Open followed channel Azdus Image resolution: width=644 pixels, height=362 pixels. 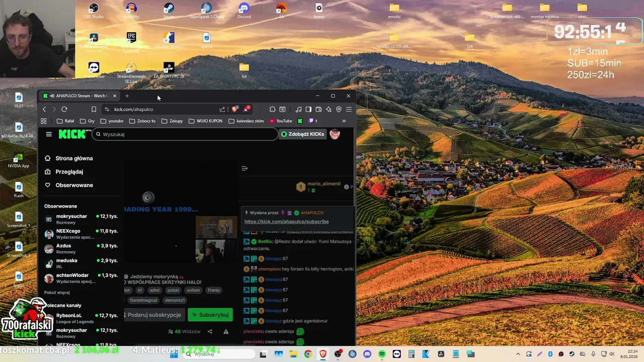coord(82,249)
